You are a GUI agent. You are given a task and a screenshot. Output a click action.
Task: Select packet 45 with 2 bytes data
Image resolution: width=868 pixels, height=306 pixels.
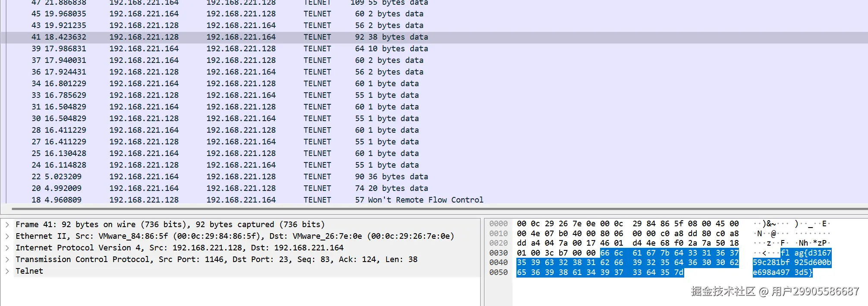(x=434, y=14)
